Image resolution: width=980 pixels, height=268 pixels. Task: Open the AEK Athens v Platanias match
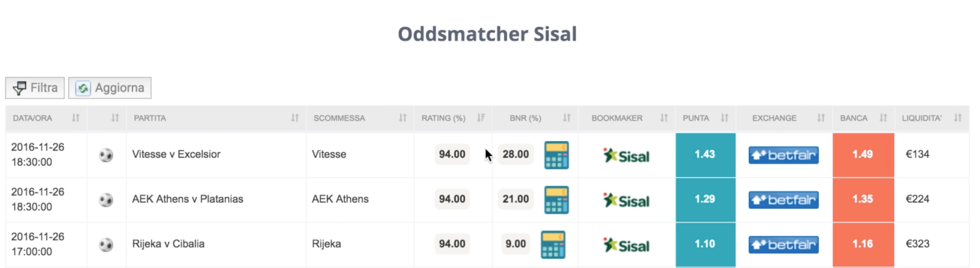pos(188,199)
